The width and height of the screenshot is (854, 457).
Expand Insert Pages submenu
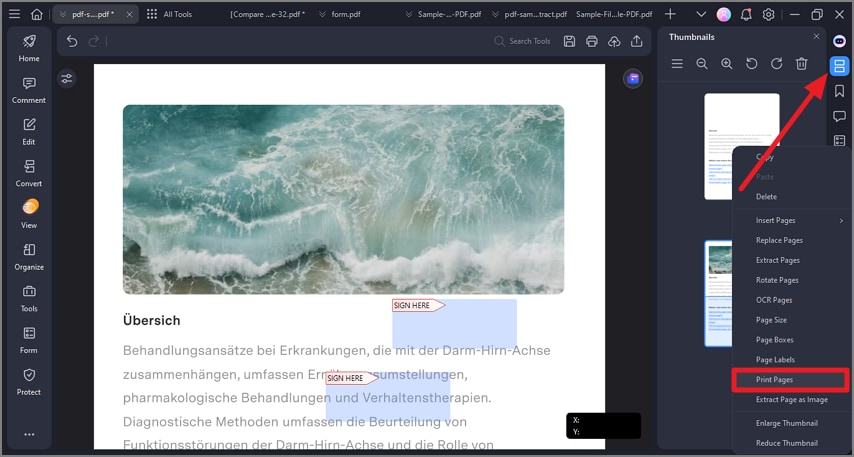[792, 220]
